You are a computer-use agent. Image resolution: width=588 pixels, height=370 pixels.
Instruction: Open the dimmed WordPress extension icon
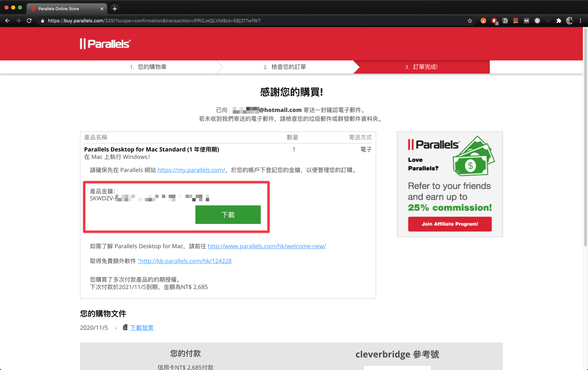pos(548,21)
